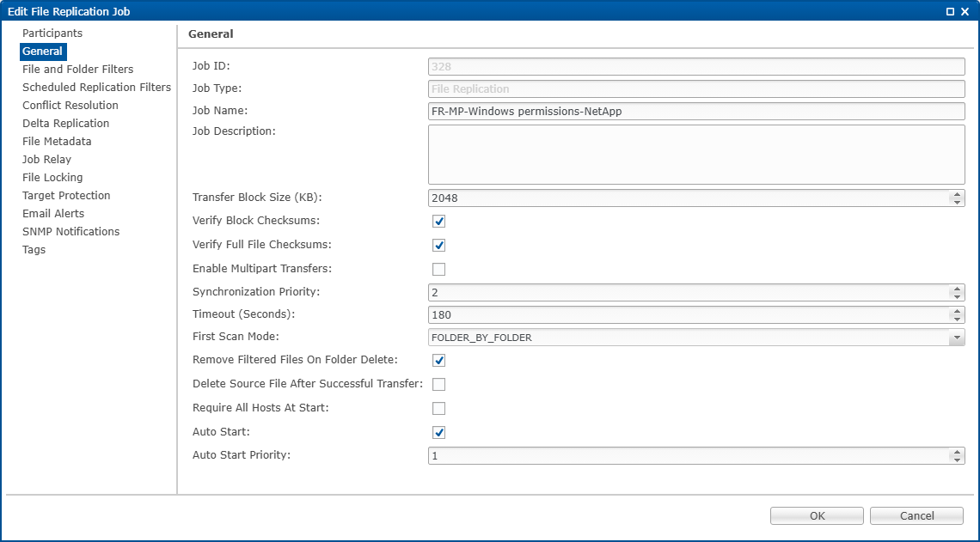
Task: Increase the Transfer Block Size value
Action: coord(956,194)
